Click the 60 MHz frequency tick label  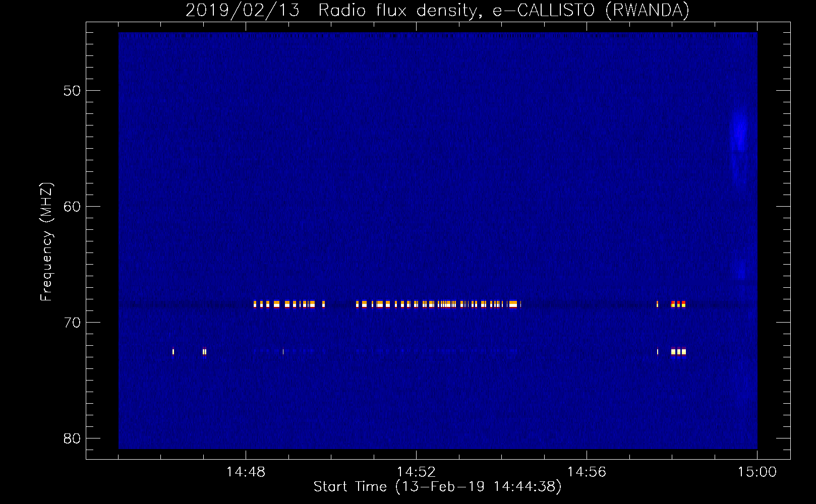click(72, 207)
